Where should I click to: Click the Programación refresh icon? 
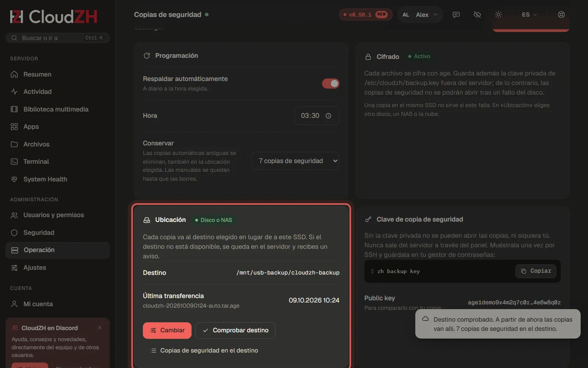click(147, 56)
